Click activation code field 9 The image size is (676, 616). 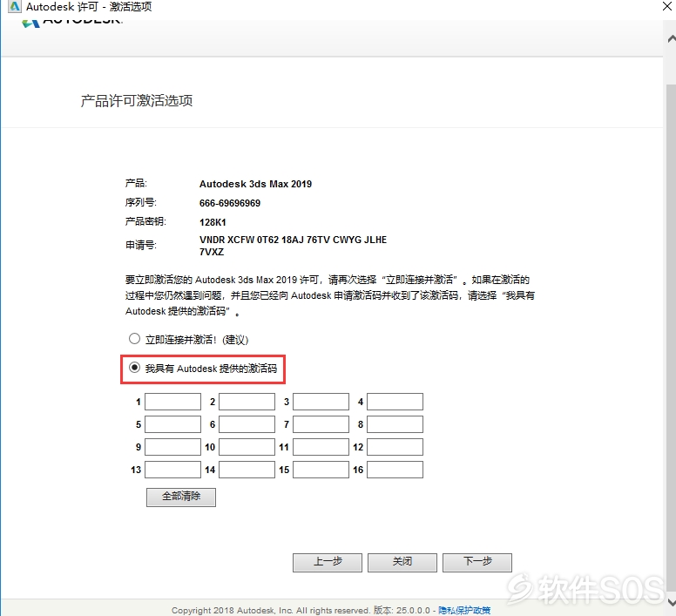(172, 447)
